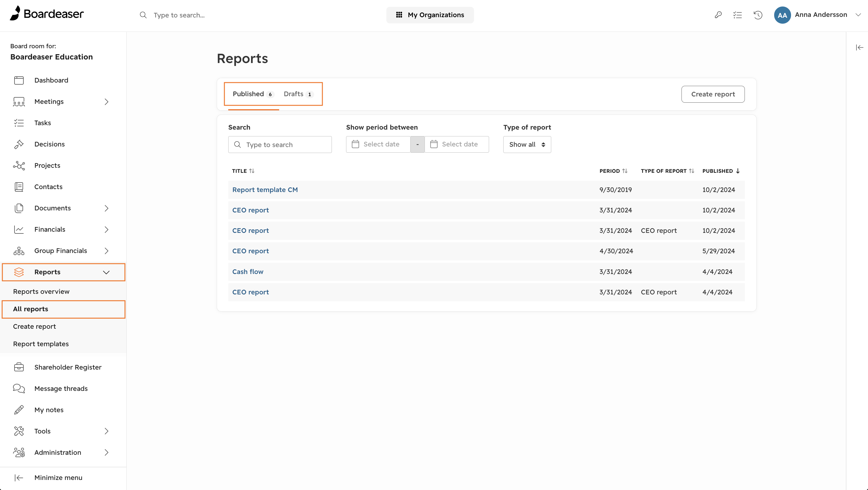This screenshot has width=868, height=490.
Task: Click the AA user avatar
Action: click(782, 15)
